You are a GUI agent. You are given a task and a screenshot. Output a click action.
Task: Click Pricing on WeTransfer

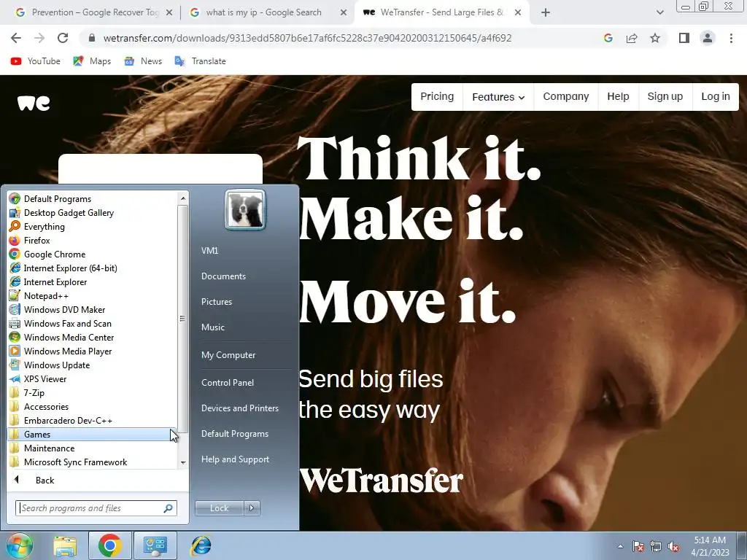click(x=437, y=97)
